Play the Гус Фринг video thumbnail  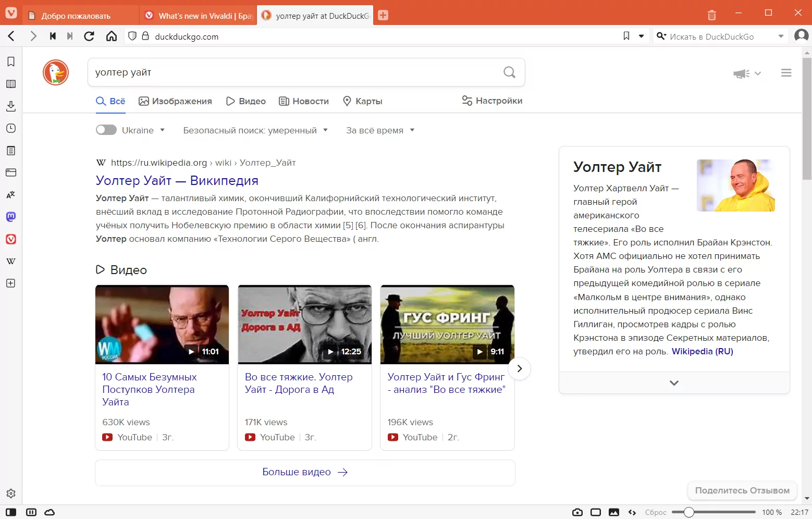[447, 324]
